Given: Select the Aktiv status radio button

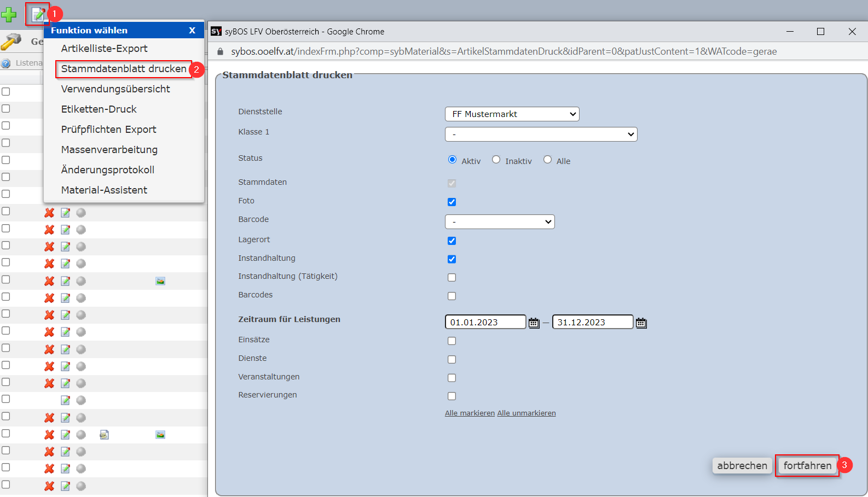Looking at the screenshot, I should [x=452, y=160].
